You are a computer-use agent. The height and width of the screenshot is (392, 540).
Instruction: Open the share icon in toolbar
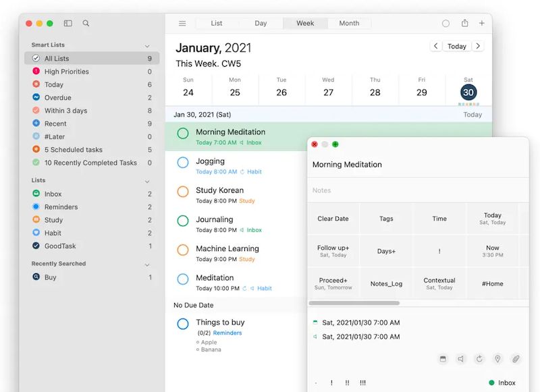464,23
